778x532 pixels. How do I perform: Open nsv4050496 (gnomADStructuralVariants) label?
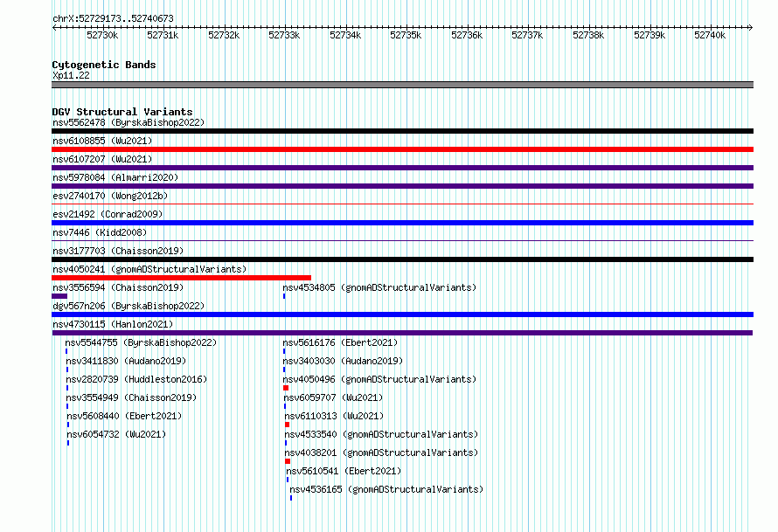click(x=379, y=379)
